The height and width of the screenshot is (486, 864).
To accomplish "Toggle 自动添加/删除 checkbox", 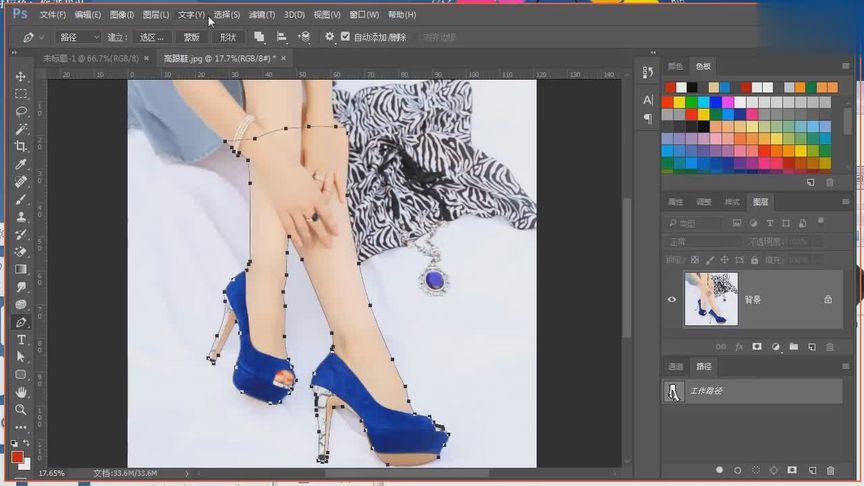I will tap(346, 37).
